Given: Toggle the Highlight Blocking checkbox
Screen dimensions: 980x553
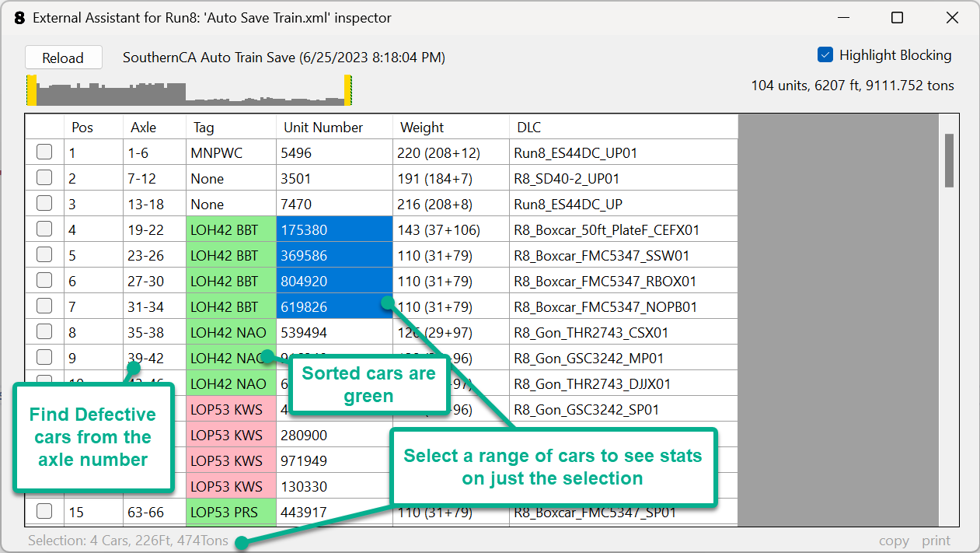Looking at the screenshot, I should [x=825, y=55].
